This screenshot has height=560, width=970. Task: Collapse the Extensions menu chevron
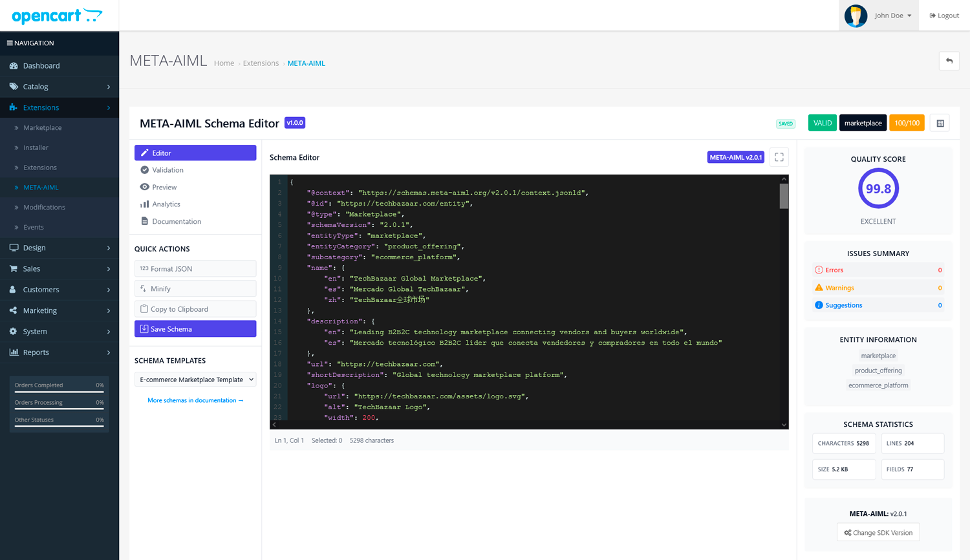[x=109, y=107]
